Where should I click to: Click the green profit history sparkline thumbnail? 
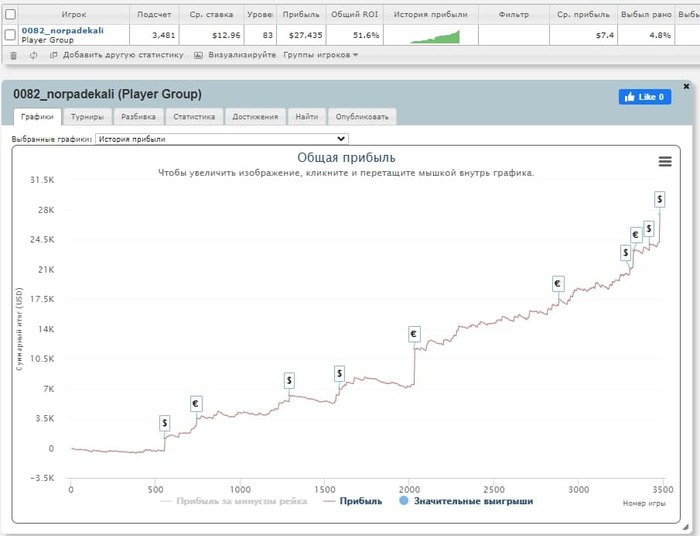point(435,36)
